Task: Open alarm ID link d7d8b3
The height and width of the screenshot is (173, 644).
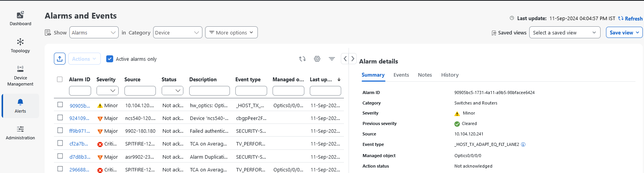Action: (80, 157)
